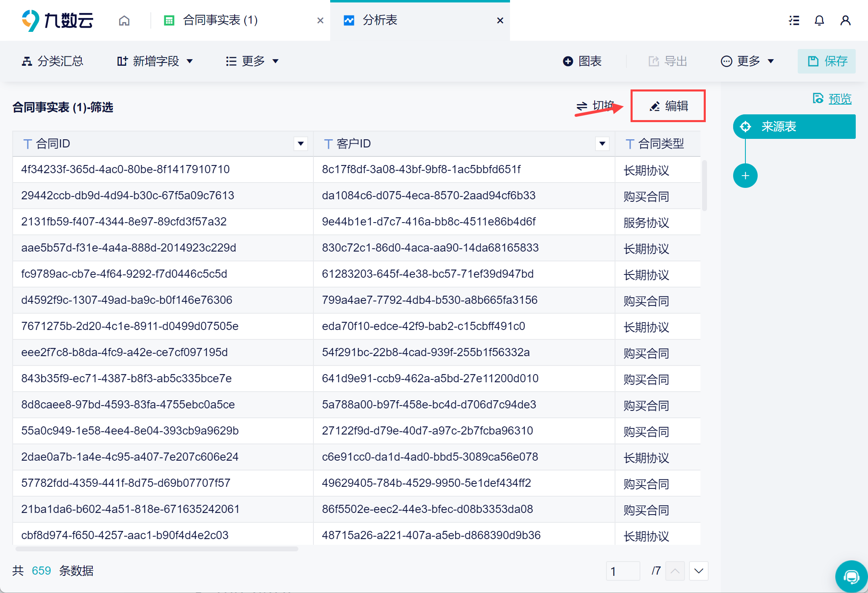The height and width of the screenshot is (593, 868).
Task: Go to the home page icon
Action: pyautogui.click(x=124, y=20)
